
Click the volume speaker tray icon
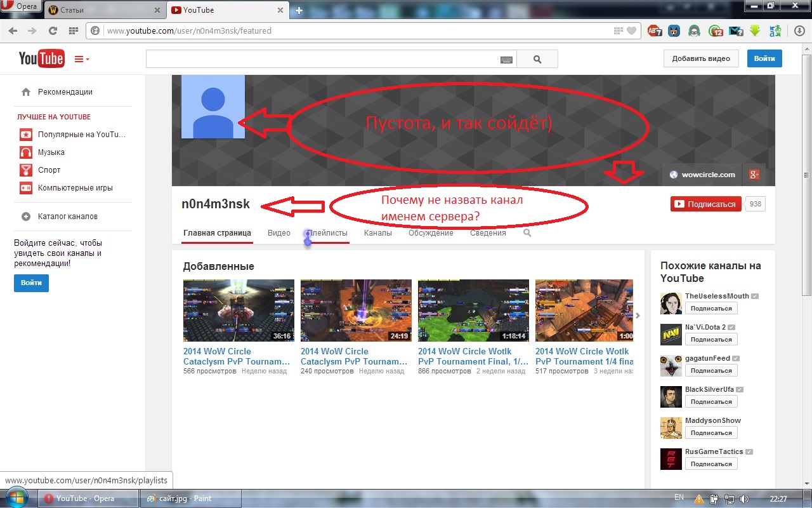(x=743, y=498)
